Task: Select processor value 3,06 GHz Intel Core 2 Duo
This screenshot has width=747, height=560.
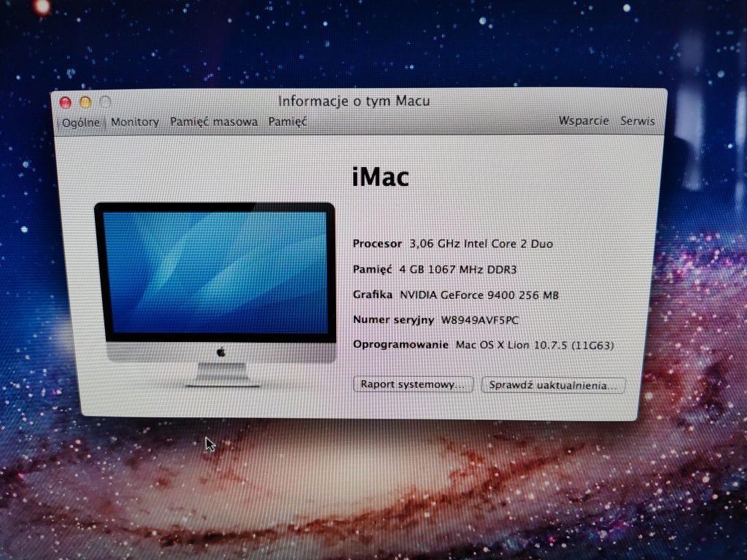Action: tap(481, 244)
